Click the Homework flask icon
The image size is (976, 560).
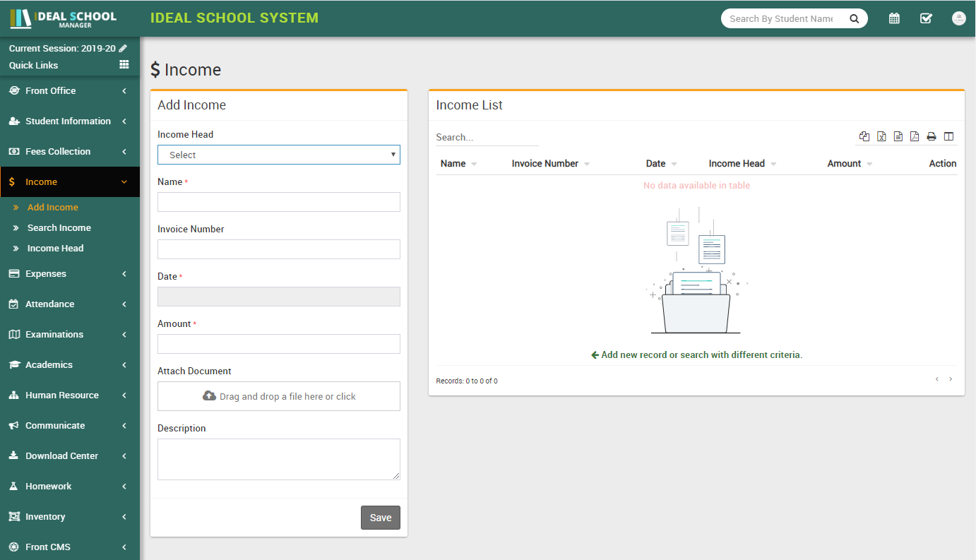tap(14, 486)
